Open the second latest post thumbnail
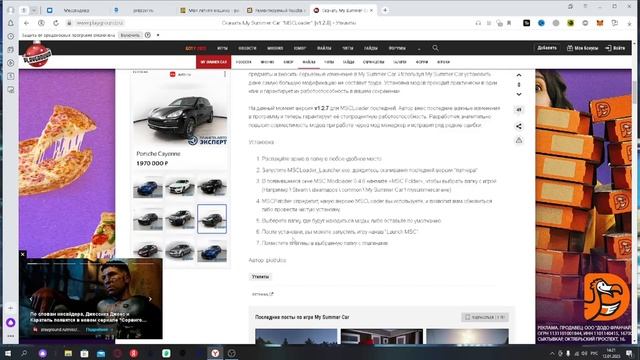The height and width of the screenshot is (360, 640). 382,336
